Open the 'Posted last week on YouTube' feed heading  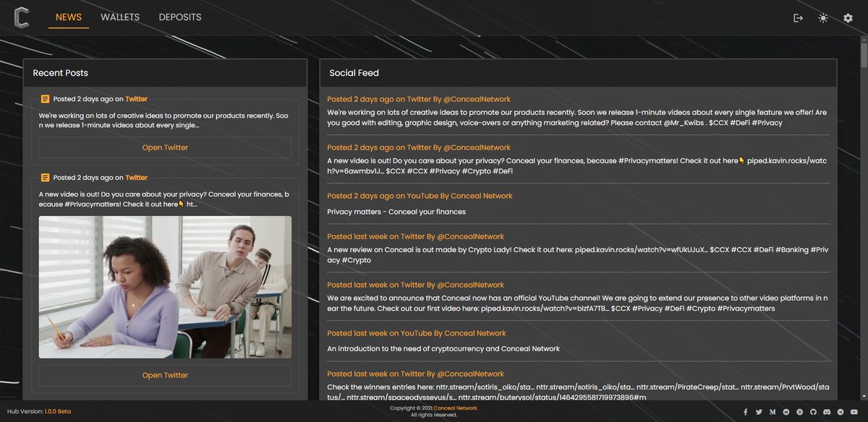point(417,333)
